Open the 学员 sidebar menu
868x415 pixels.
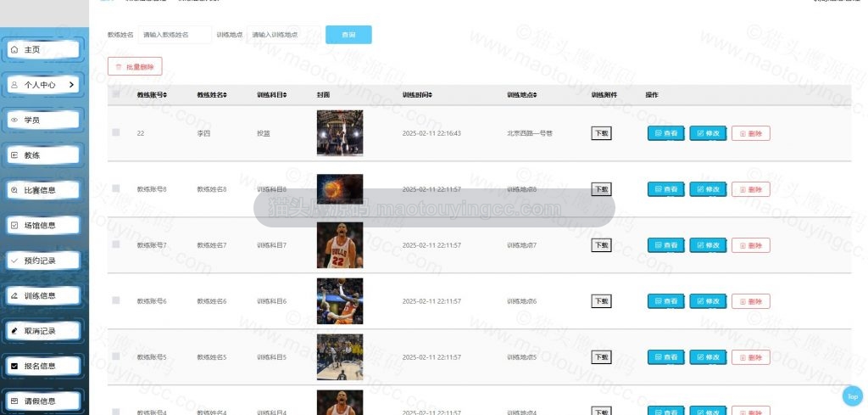43,120
